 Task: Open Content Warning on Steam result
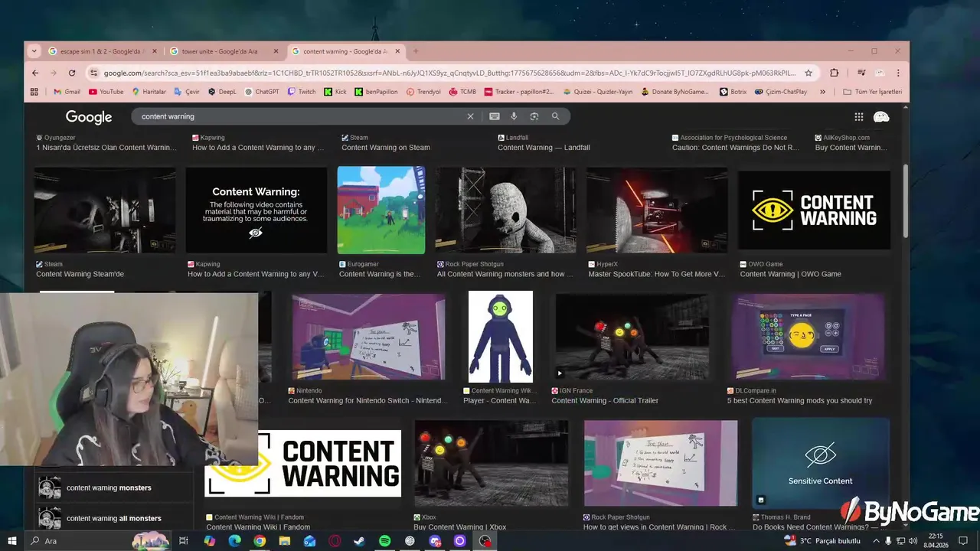386,148
